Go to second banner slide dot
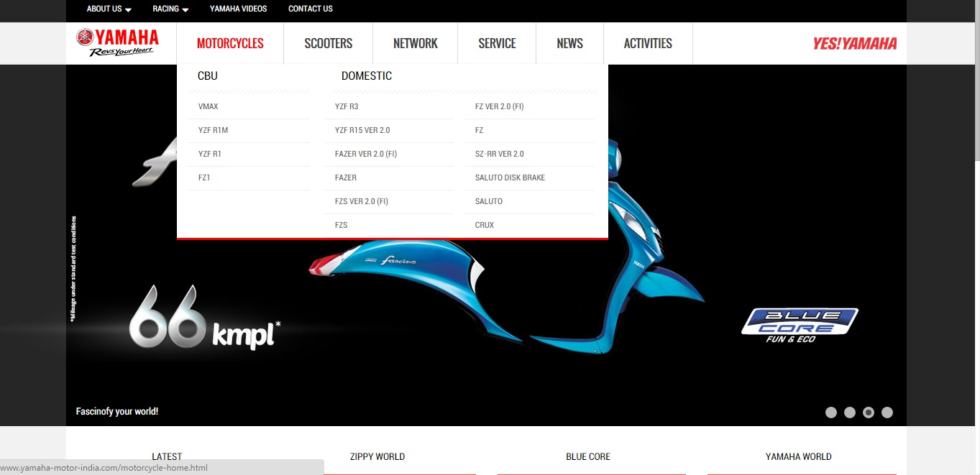Viewport: 980px width, 475px height. [850, 412]
